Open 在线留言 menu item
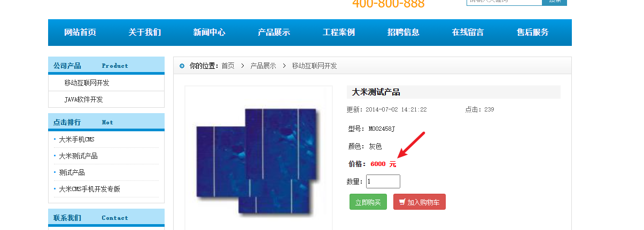This screenshot has width=644, height=230. (468, 33)
